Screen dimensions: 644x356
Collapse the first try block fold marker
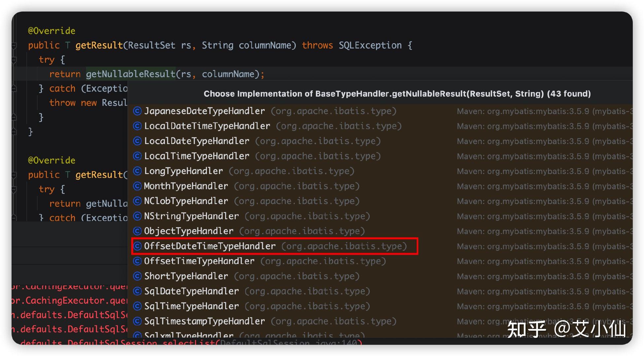tap(14, 60)
